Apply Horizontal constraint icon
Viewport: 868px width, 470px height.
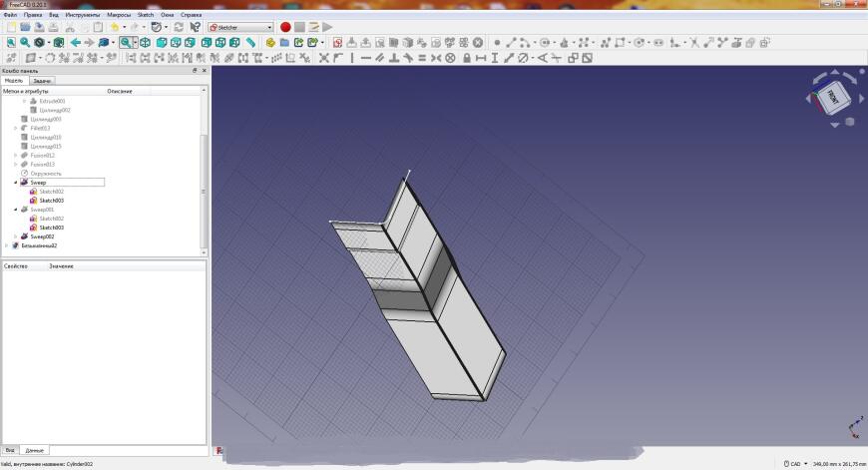pos(366,58)
